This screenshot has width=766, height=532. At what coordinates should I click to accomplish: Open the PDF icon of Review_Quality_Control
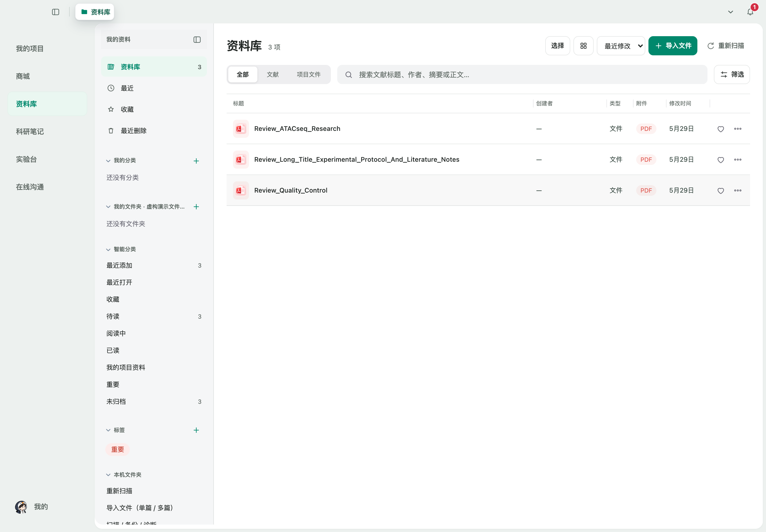click(x=241, y=190)
